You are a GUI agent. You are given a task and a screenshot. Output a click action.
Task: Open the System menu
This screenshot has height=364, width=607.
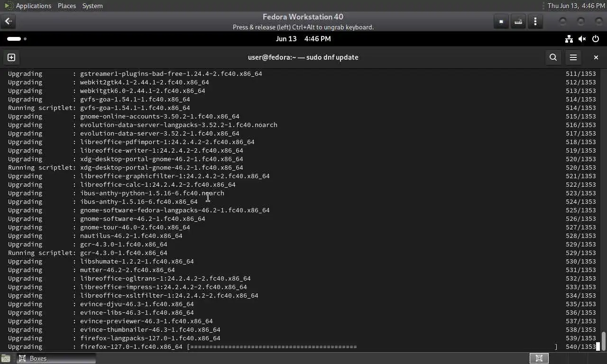click(92, 6)
